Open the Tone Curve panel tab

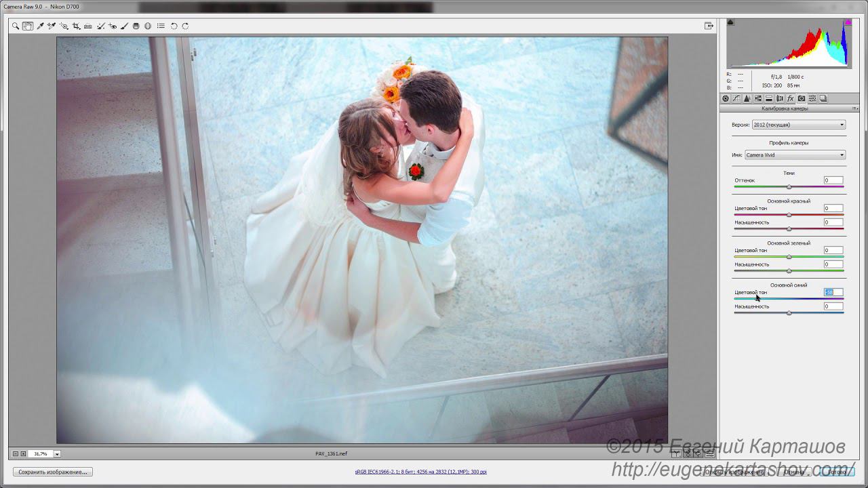point(736,98)
